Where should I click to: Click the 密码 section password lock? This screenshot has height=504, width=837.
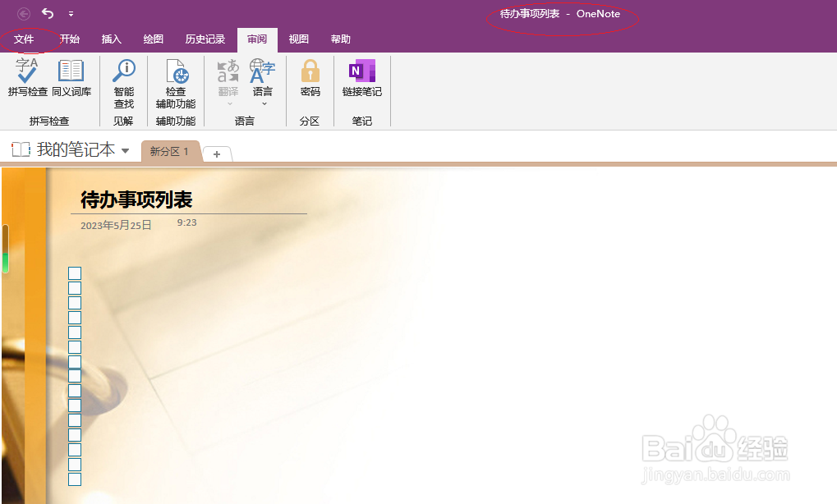310,77
